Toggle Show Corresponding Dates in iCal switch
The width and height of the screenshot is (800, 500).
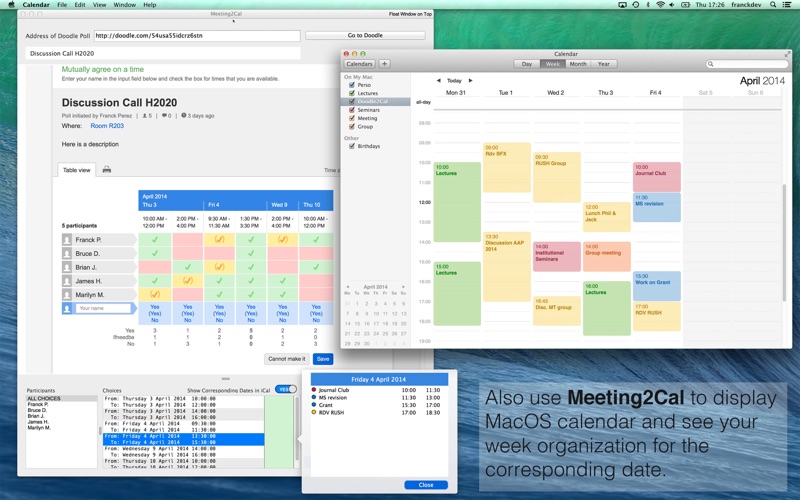point(285,389)
